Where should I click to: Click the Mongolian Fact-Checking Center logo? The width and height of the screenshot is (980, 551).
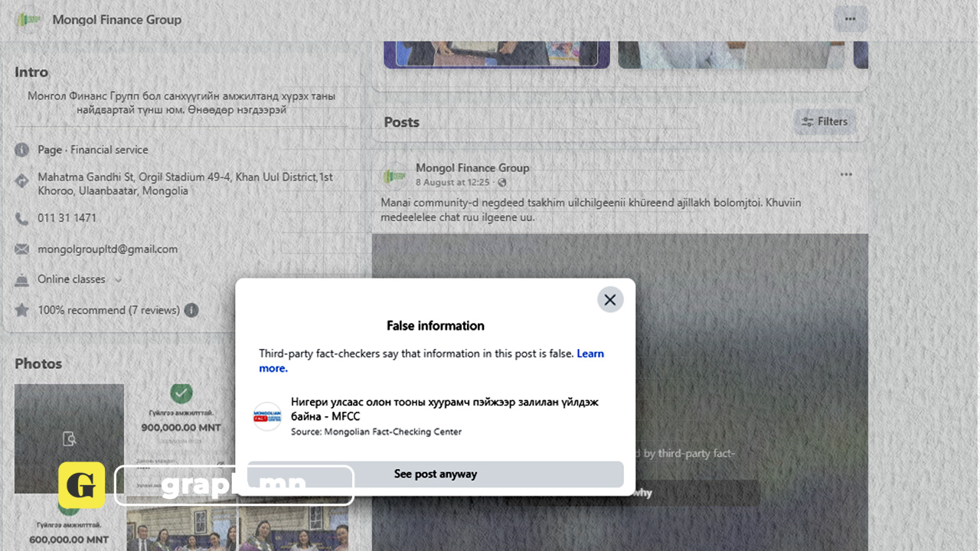[268, 416]
